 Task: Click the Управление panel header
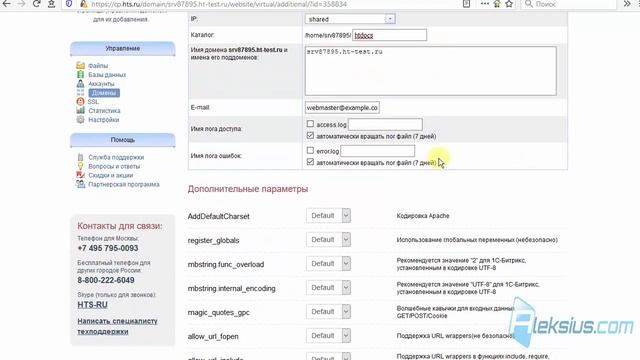122,48
